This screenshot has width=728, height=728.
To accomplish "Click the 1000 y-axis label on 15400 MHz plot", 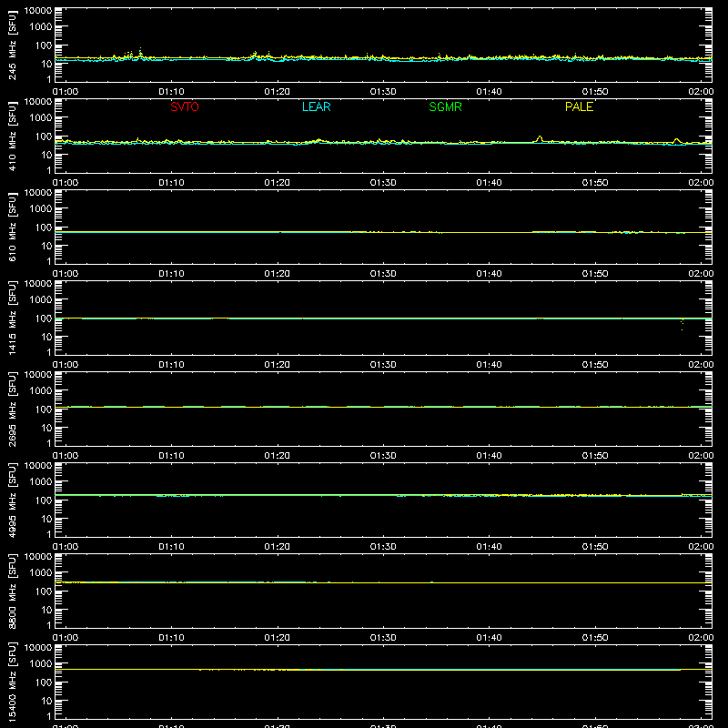I will pyautogui.click(x=41, y=664).
